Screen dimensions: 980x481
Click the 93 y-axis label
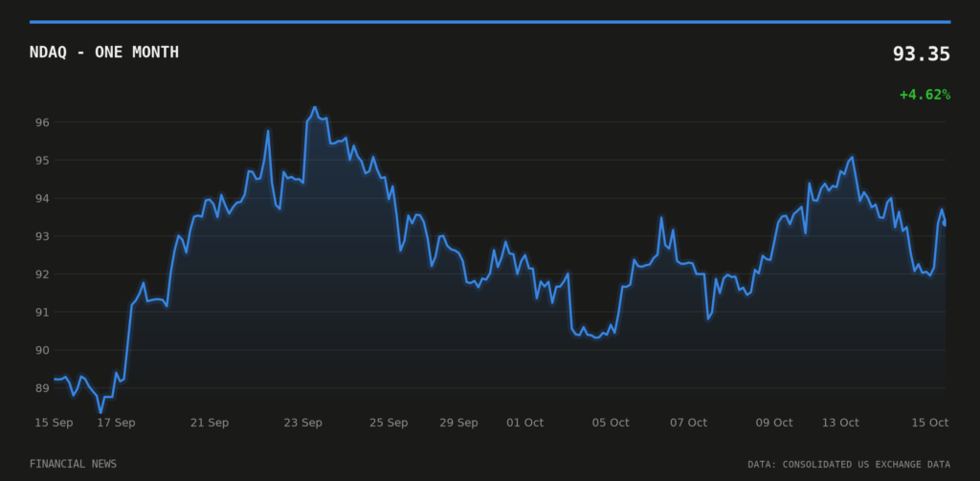click(x=41, y=237)
